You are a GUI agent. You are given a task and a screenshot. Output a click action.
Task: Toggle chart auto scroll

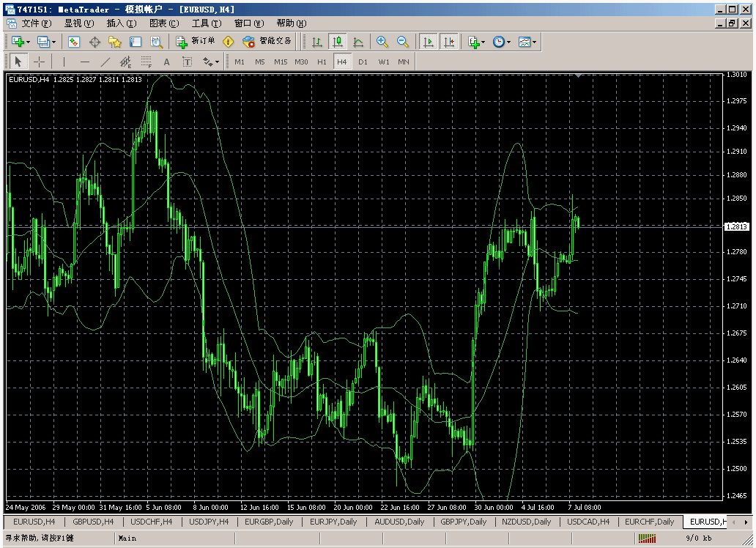429,42
